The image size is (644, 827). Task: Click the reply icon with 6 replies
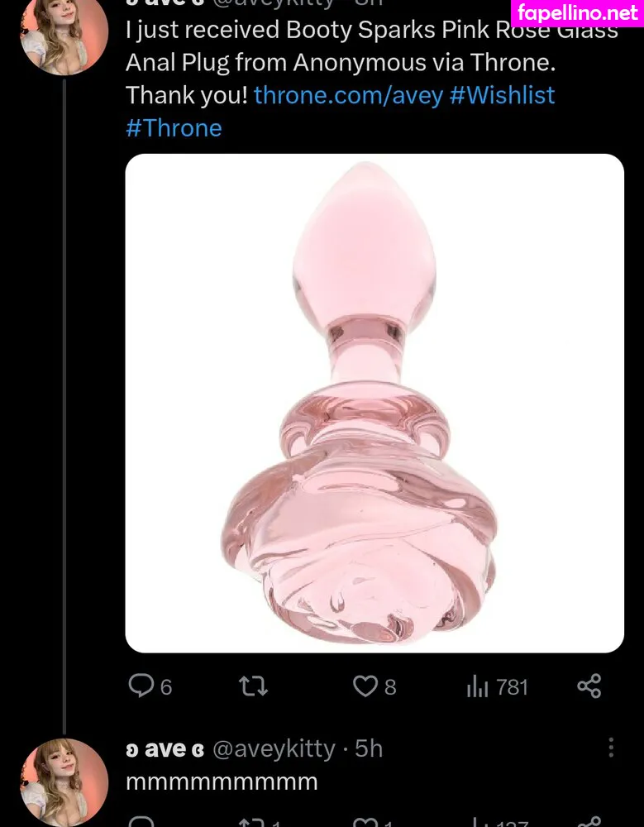(x=142, y=686)
